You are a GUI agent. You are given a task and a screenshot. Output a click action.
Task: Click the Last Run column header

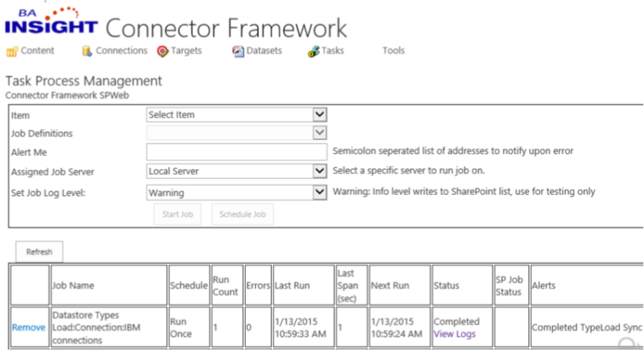(x=292, y=286)
